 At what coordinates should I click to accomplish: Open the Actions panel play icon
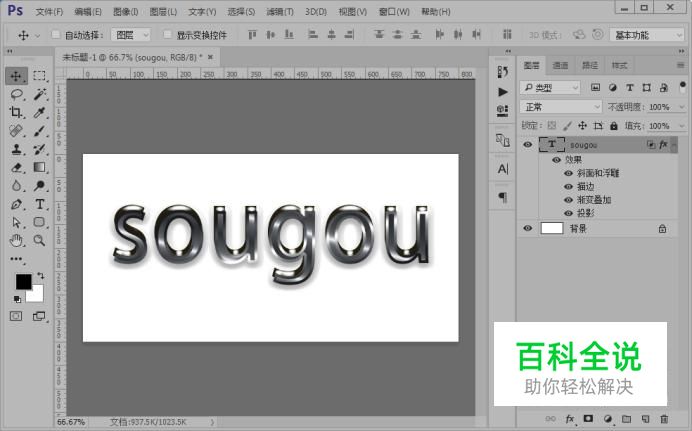[503, 92]
